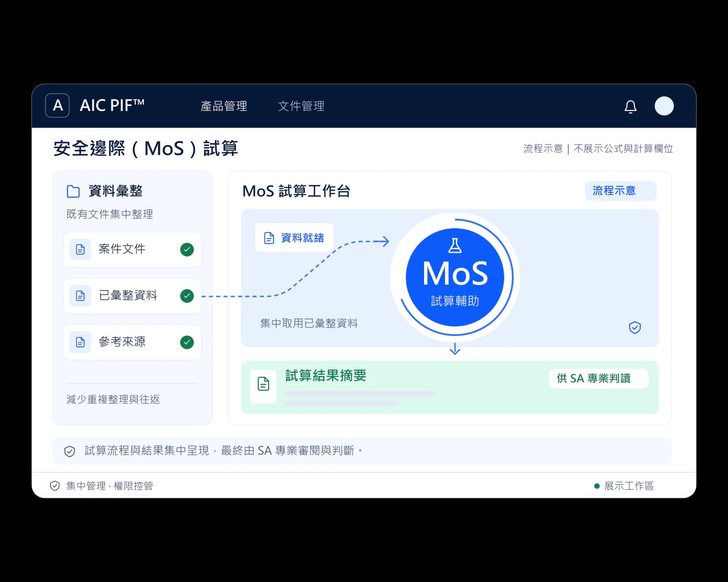Click the downward arrow below MoS circle
Screen dimensions: 728x582
click(x=455, y=349)
